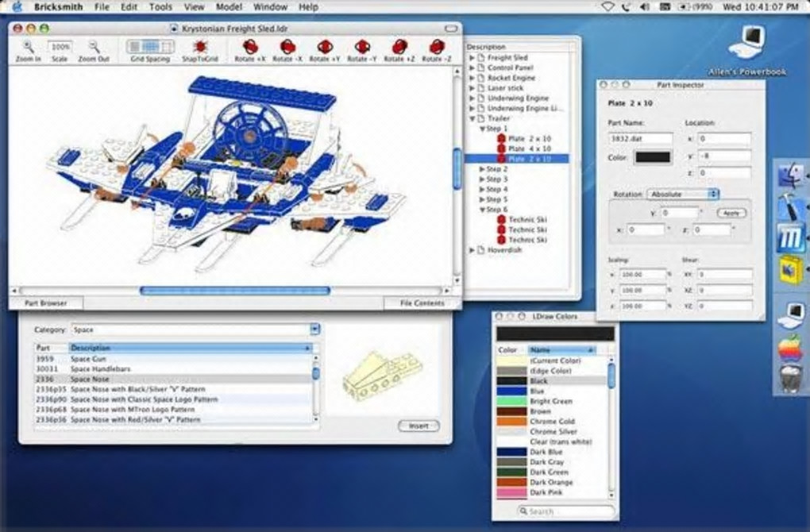Click the Zoom Out toolbar icon
The width and height of the screenshot is (810, 532).
tap(94, 47)
